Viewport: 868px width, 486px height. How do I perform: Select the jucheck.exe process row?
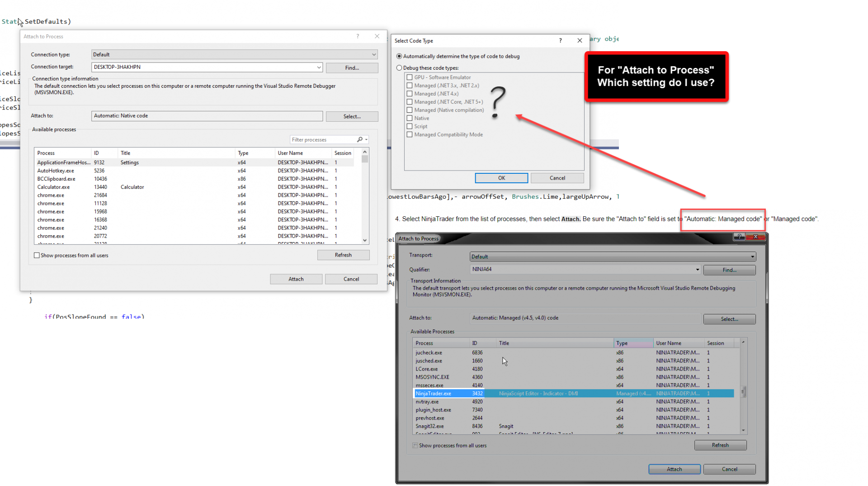coord(574,353)
